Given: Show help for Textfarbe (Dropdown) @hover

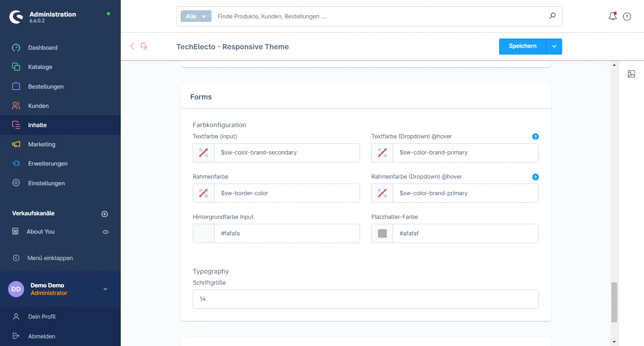Looking at the screenshot, I should point(535,137).
